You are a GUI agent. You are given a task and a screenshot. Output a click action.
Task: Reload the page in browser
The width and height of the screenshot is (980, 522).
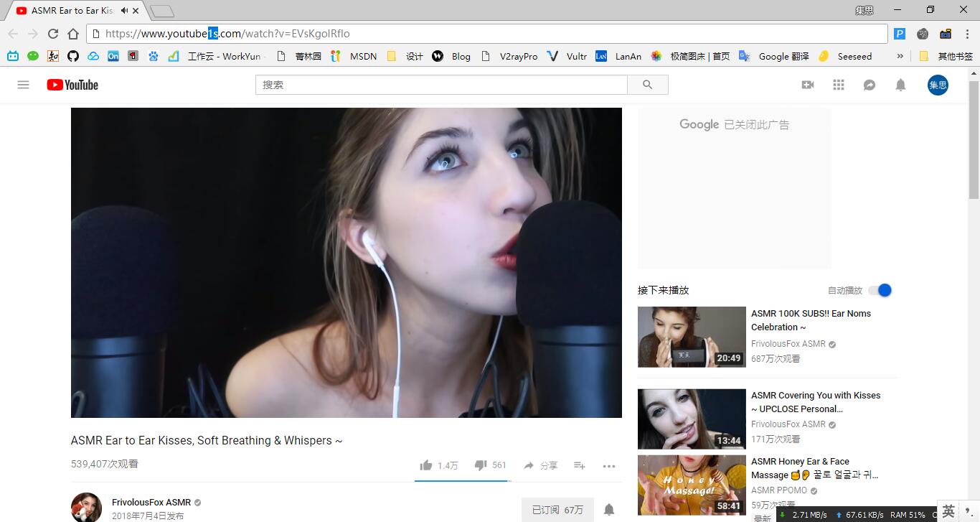coord(52,34)
